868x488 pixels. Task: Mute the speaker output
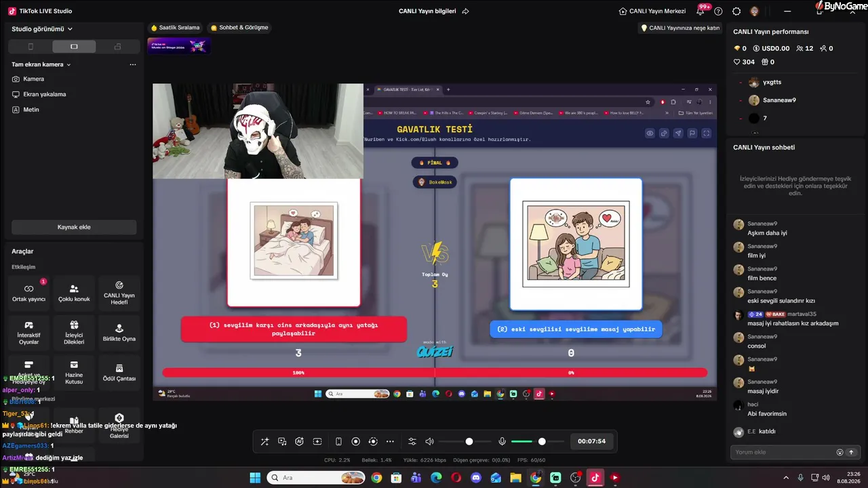(429, 441)
